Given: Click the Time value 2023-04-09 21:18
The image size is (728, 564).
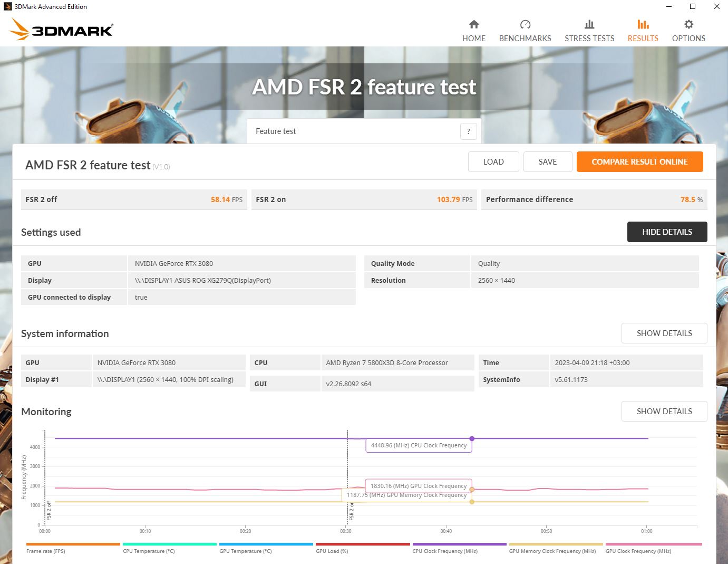Looking at the screenshot, I should (x=626, y=363).
